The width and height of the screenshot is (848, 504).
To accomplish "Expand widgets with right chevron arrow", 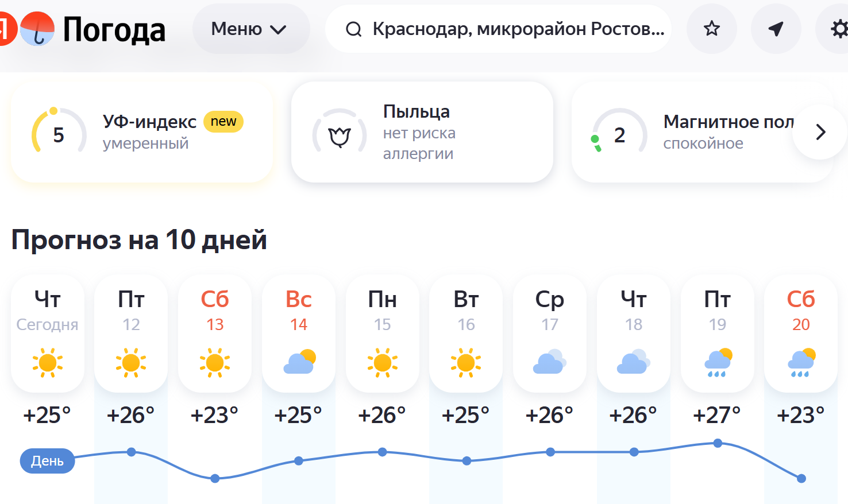I will tap(820, 132).
